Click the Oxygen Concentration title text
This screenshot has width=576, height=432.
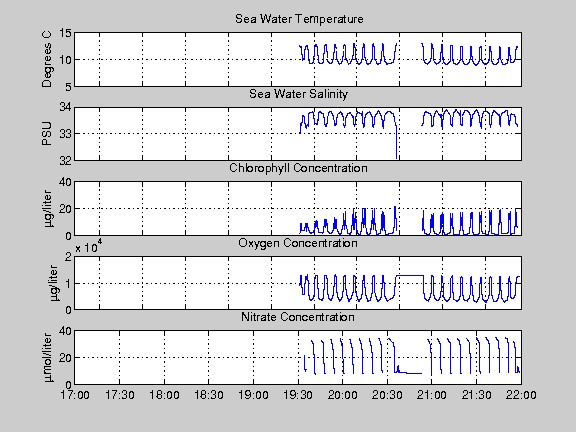point(298,243)
